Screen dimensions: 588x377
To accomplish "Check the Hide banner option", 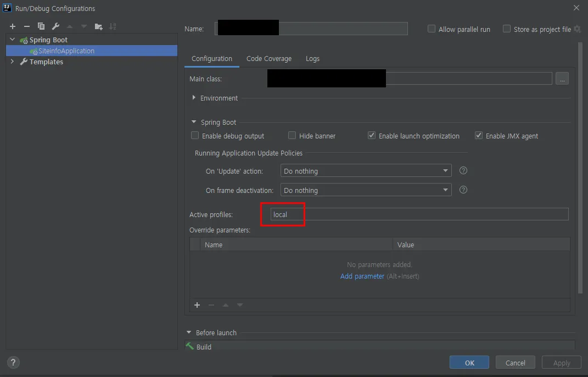I will (x=292, y=135).
